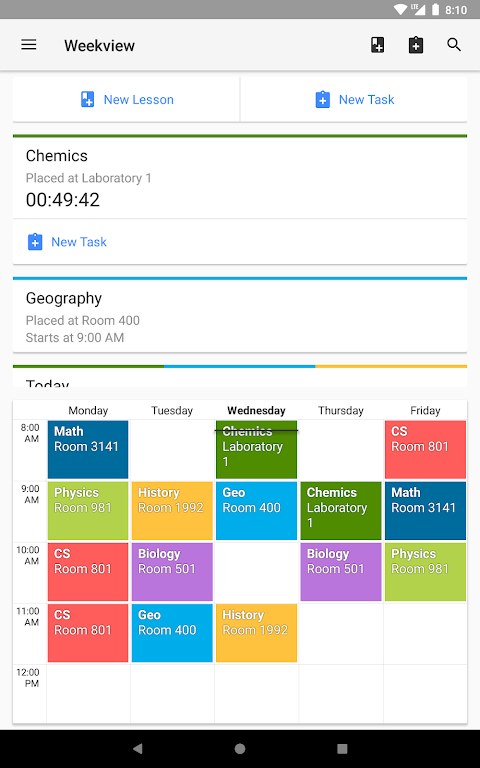Tap the Android home circle button
The image size is (480, 768).
pos(240,748)
